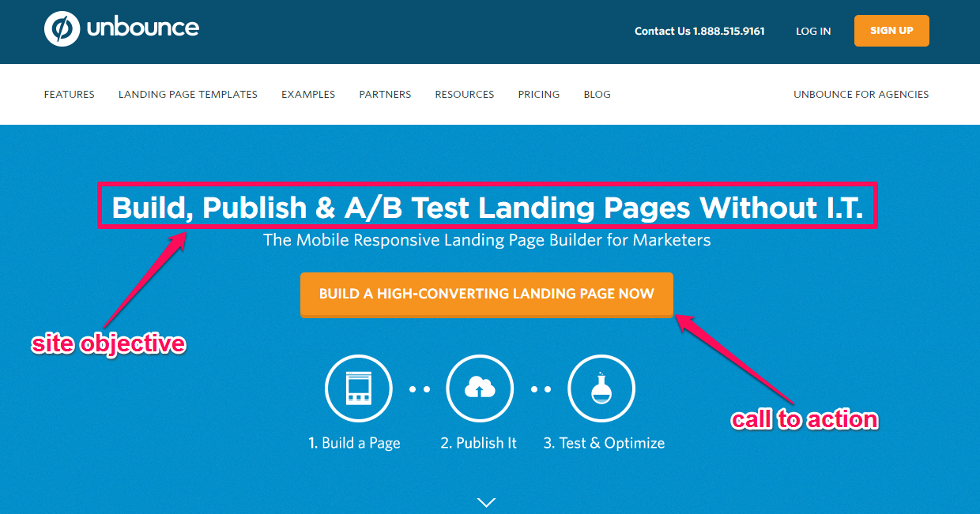Open Landing Page Templates
The height and width of the screenshot is (514, 980).
click(x=188, y=94)
